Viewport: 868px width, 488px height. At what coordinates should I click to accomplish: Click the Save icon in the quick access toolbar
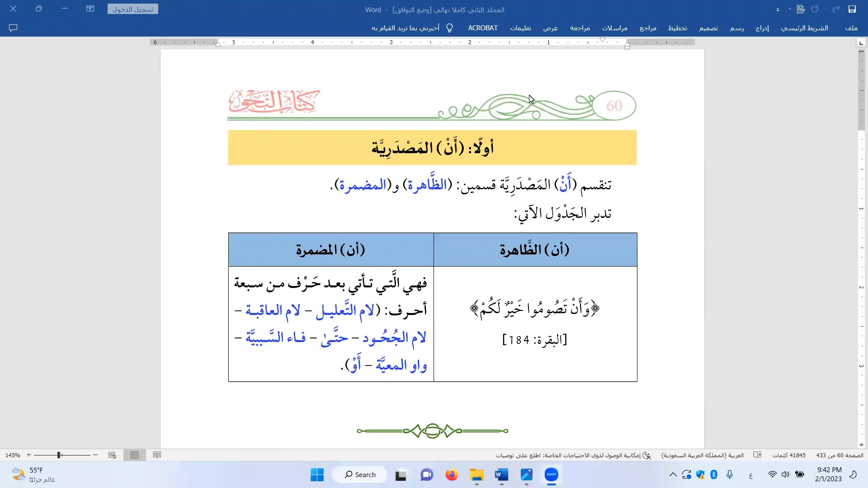click(x=852, y=9)
